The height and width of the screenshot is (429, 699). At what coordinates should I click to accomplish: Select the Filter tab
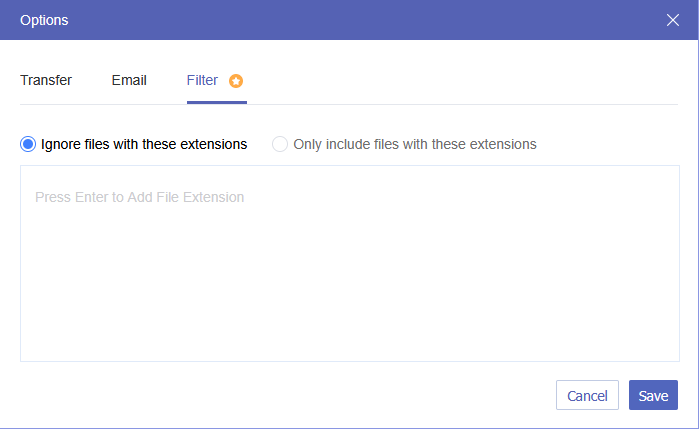click(202, 80)
